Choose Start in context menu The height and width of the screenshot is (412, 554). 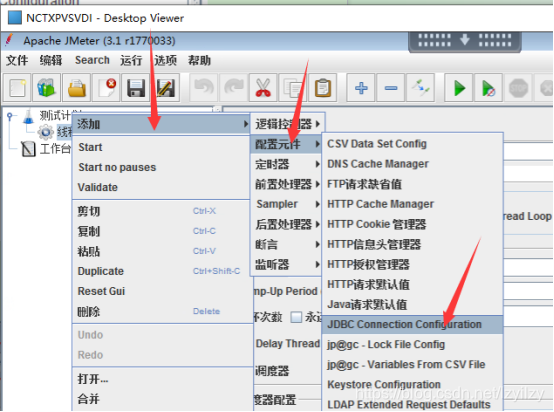pos(161,147)
